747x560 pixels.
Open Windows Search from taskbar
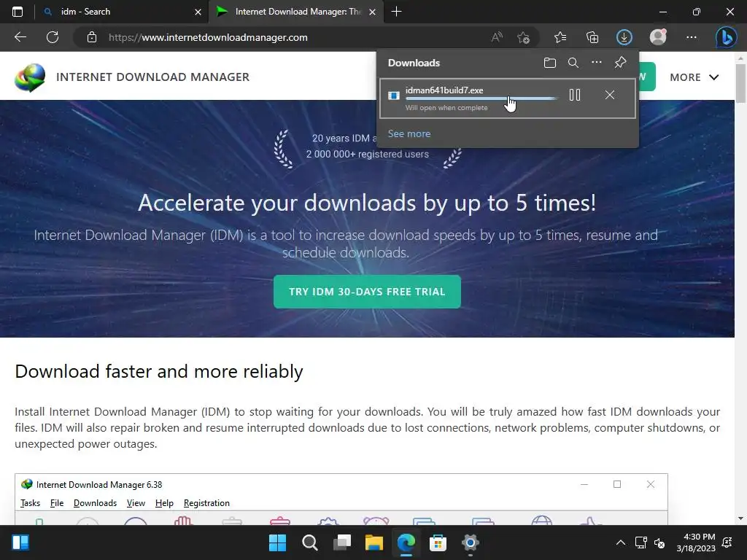tap(309, 542)
